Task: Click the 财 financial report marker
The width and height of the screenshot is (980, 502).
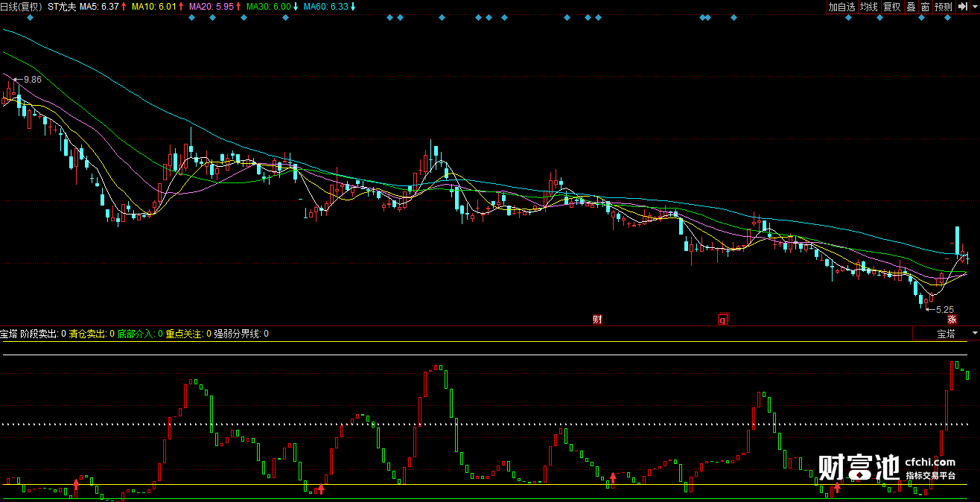Action: (597, 320)
